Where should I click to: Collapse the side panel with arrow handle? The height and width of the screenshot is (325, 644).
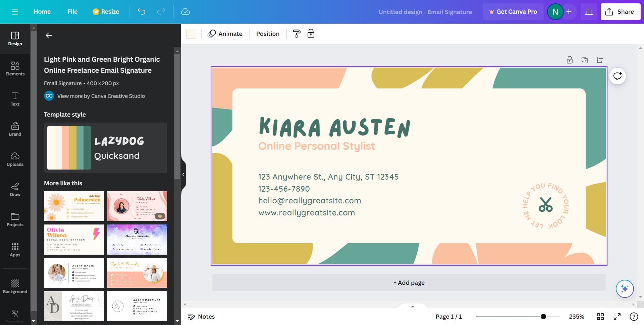pyautogui.click(x=183, y=174)
